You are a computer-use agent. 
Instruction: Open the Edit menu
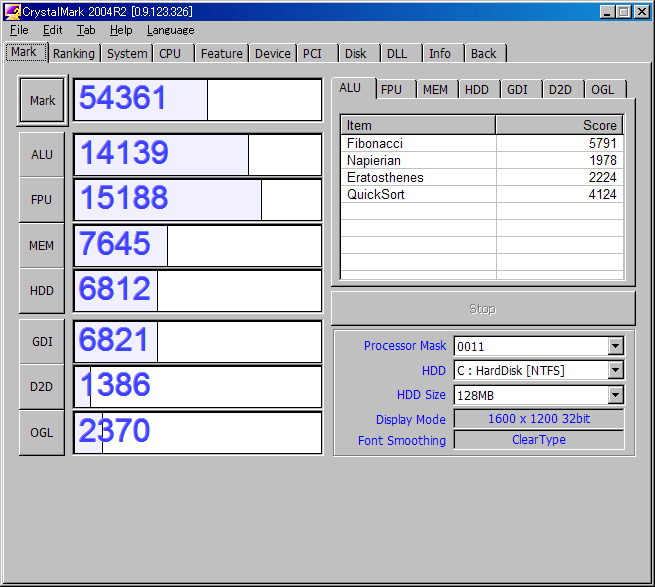pos(53,30)
